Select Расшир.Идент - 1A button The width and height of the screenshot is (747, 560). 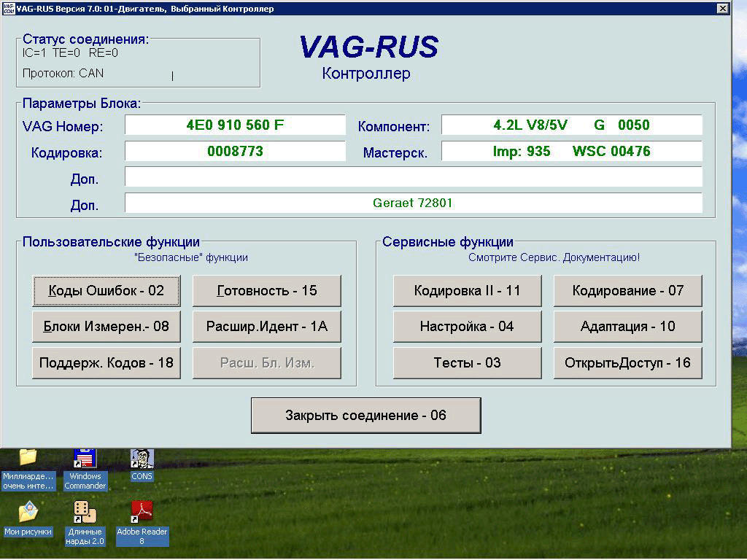[266, 327]
